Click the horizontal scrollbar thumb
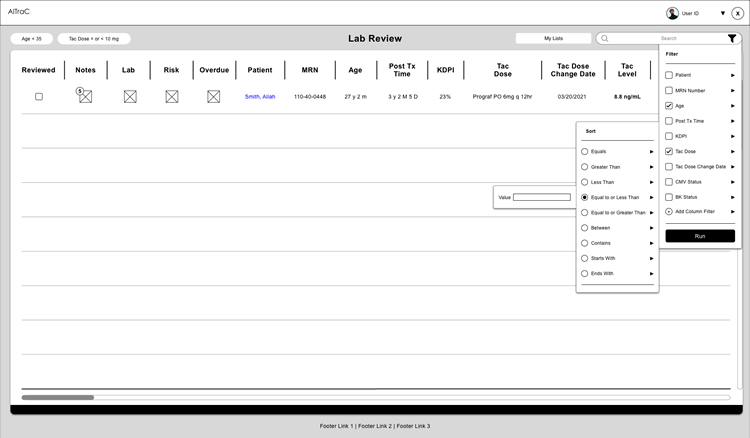750x438 pixels. (x=57, y=397)
